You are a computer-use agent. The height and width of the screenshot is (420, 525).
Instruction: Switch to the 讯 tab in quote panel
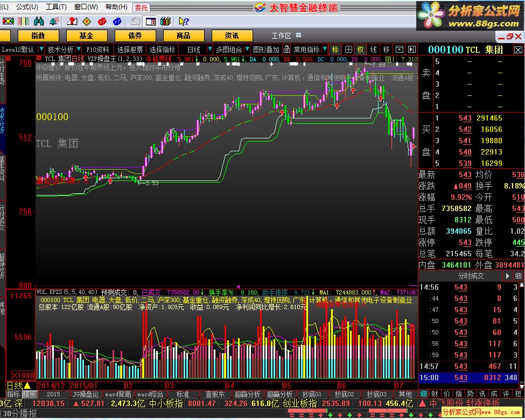[482, 394]
